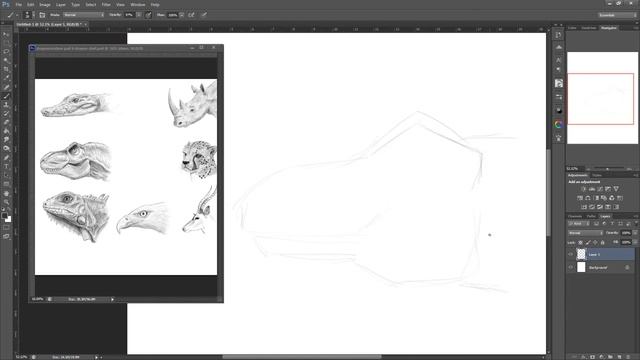This screenshot has width=640, height=360.
Task: Select the Lasso tool
Action: [x=6, y=52]
